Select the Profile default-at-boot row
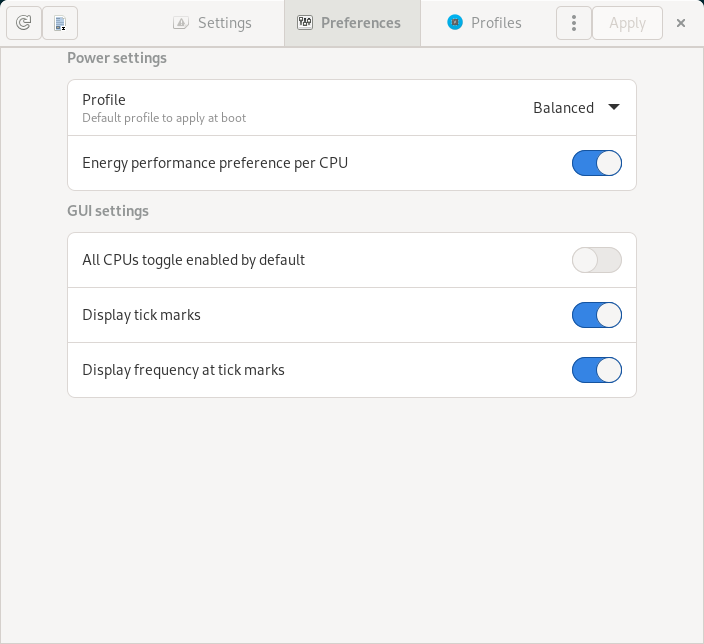The width and height of the screenshot is (704, 644). 250,108
